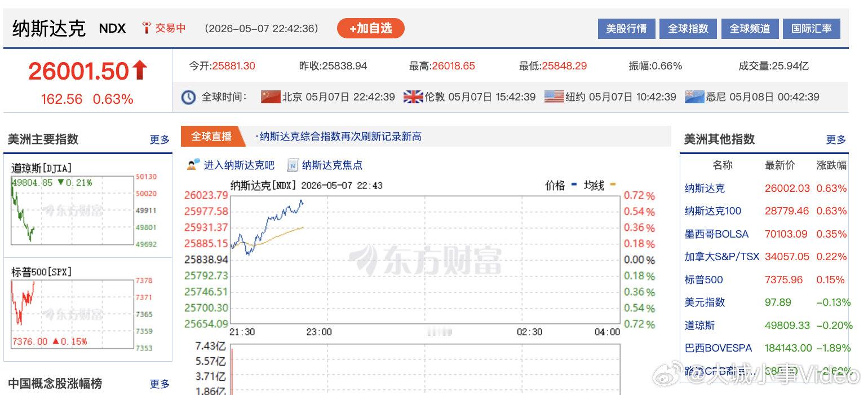Click the 昨收:25838.94 value
This screenshot has width=868, height=395.
coord(333,66)
